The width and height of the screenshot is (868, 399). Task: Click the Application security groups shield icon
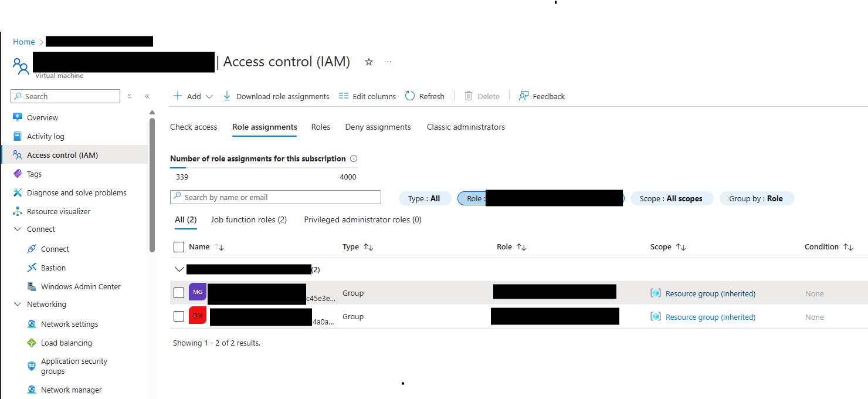32,366
